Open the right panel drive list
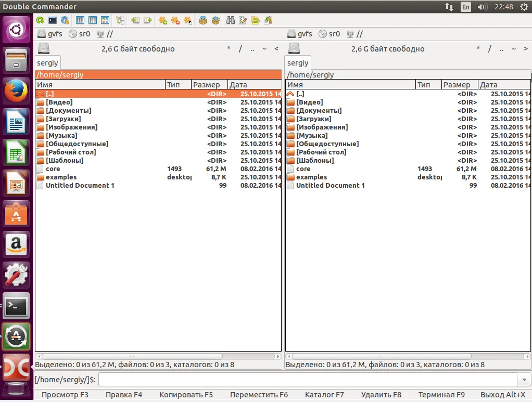 click(294, 48)
